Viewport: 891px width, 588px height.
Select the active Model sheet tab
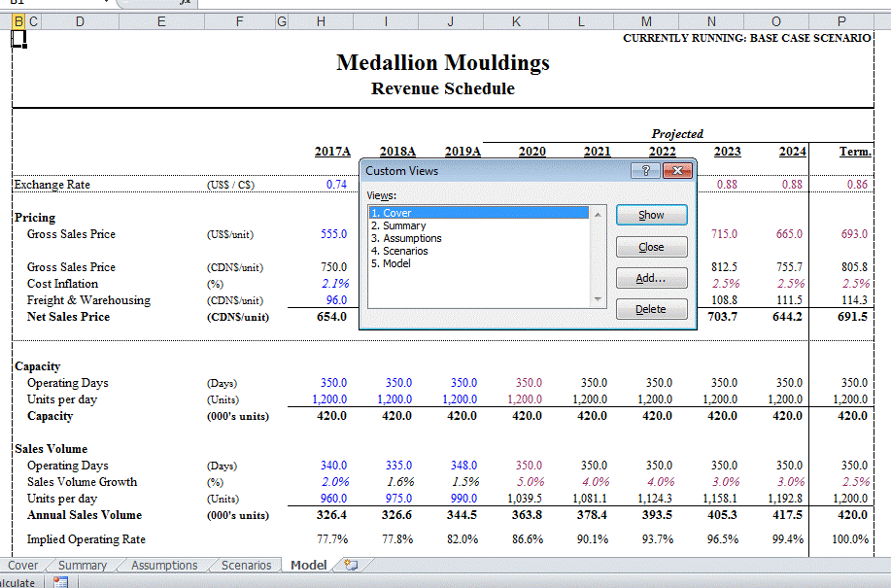pos(308,565)
